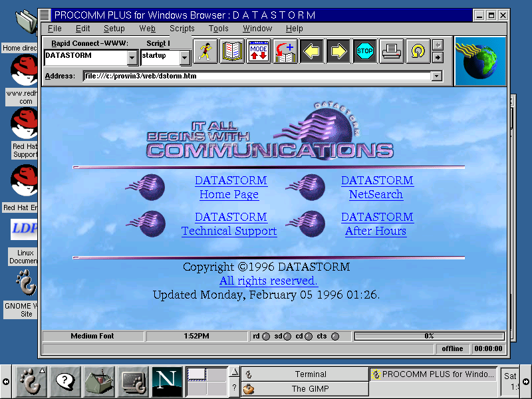Click the rd status indicator light
This screenshot has width=532, height=399.
click(x=267, y=336)
